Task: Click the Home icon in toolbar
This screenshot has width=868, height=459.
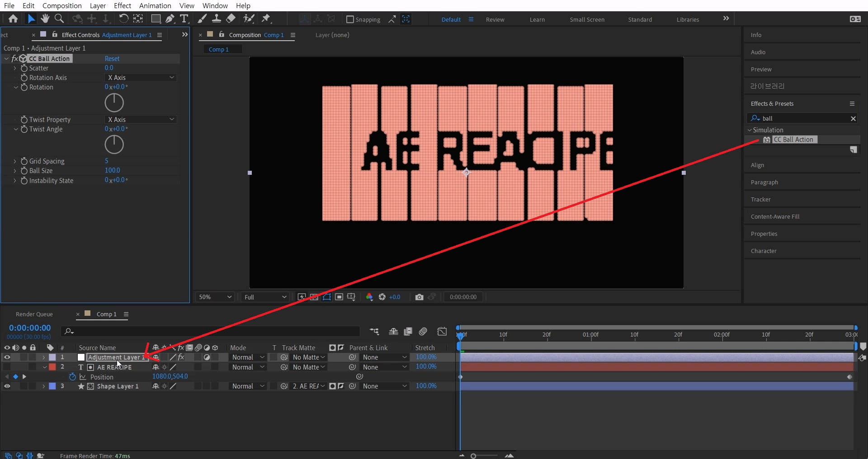Action: 13,19
